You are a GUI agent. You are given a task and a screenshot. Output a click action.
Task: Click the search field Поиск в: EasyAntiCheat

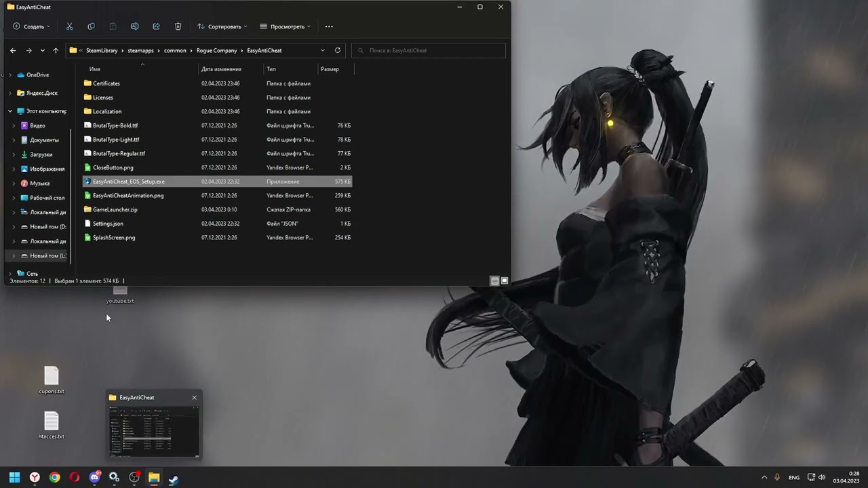(x=429, y=50)
